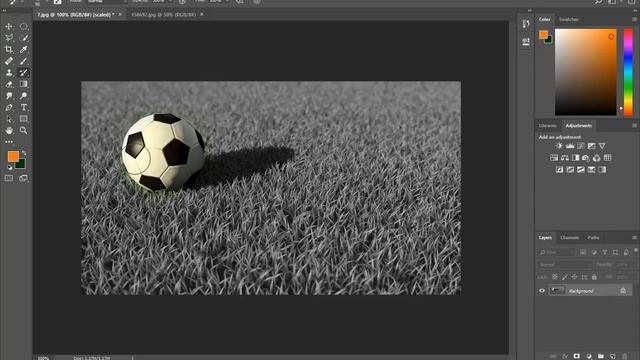Swap foreground and background colors

pyautogui.click(x=24, y=153)
